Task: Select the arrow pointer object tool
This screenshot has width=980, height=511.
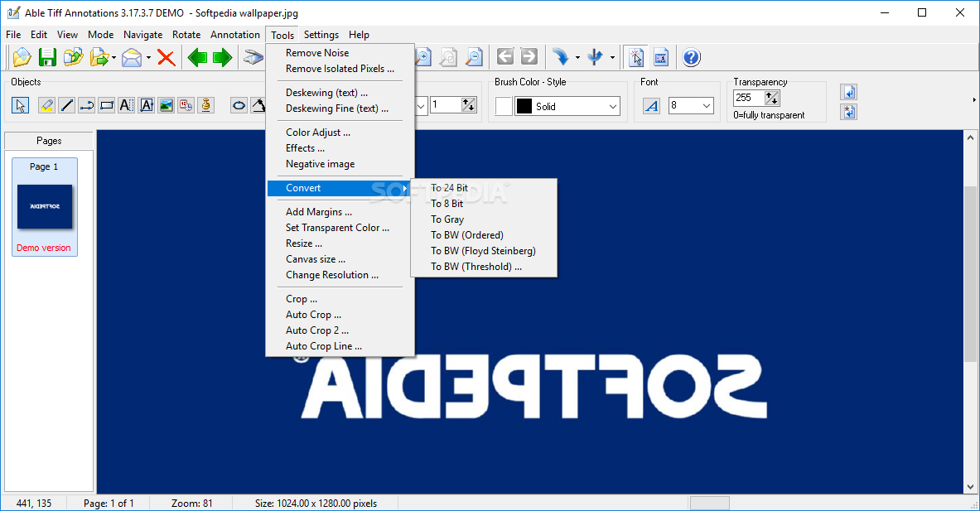Action: tap(20, 105)
